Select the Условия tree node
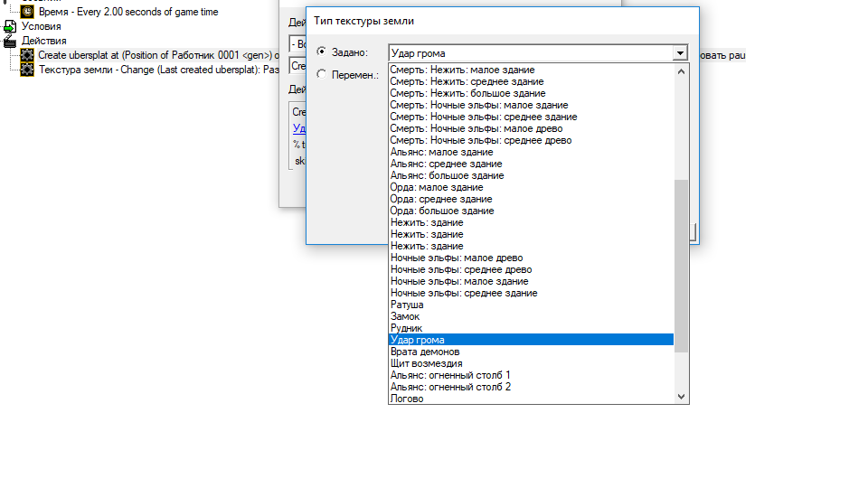 pos(41,26)
